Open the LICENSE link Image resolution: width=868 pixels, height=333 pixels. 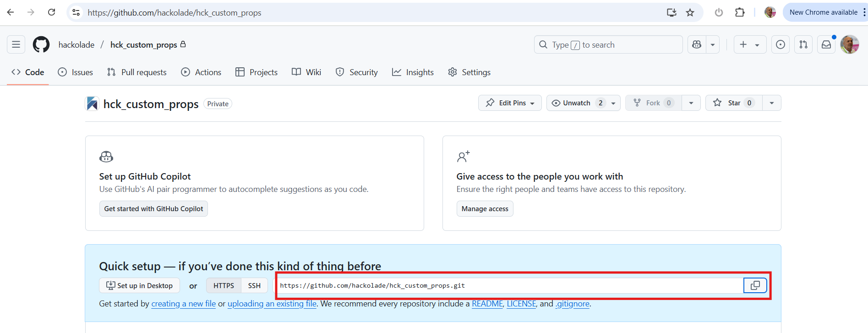(521, 304)
